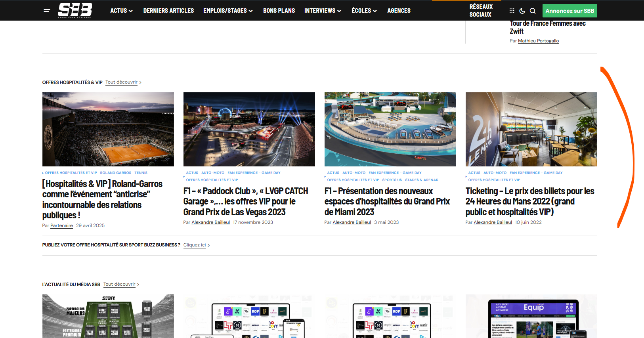Expand the Actus dropdown menu
The image size is (644, 338).
click(121, 11)
